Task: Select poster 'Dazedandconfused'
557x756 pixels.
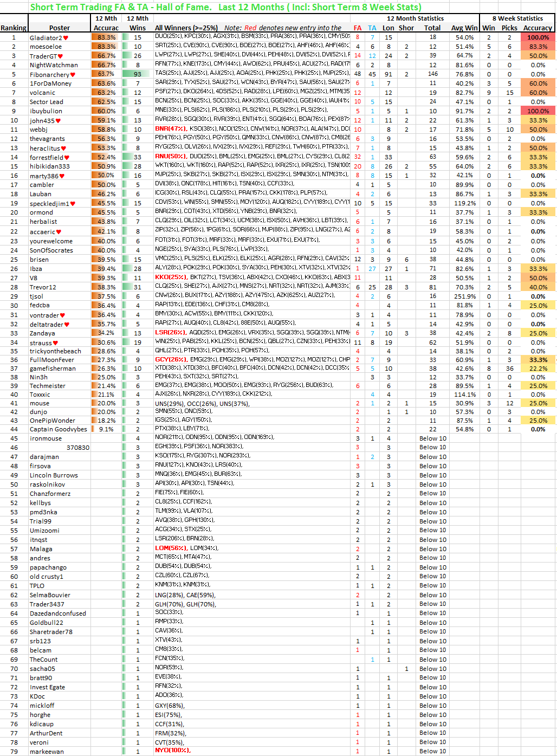Action: coord(58,614)
